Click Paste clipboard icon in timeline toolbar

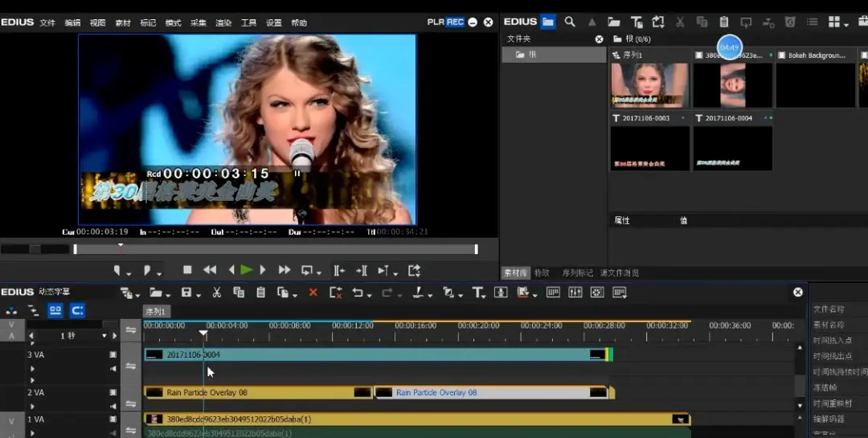pyautogui.click(x=260, y=292)
